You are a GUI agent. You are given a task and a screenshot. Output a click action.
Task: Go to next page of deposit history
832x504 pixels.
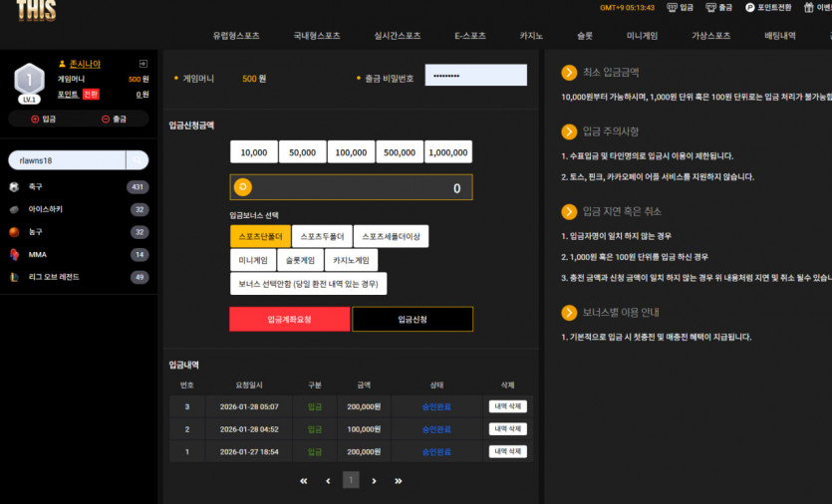point(374,481)
